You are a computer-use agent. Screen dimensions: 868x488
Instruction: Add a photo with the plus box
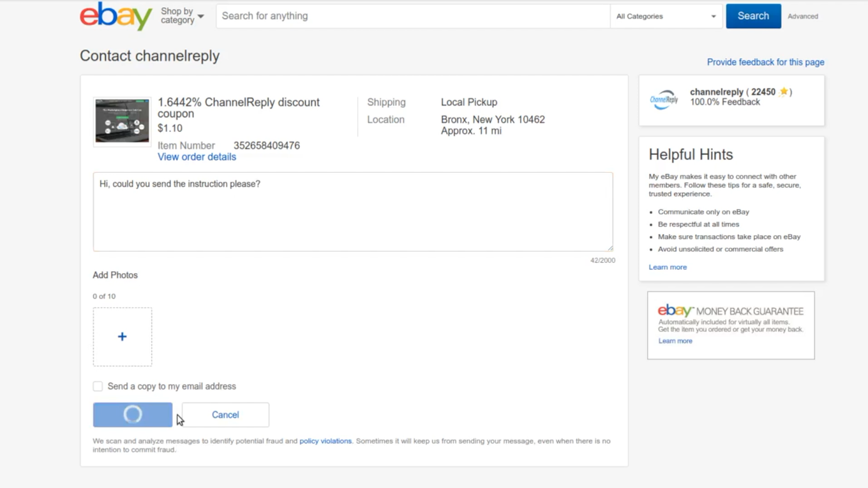123,337
